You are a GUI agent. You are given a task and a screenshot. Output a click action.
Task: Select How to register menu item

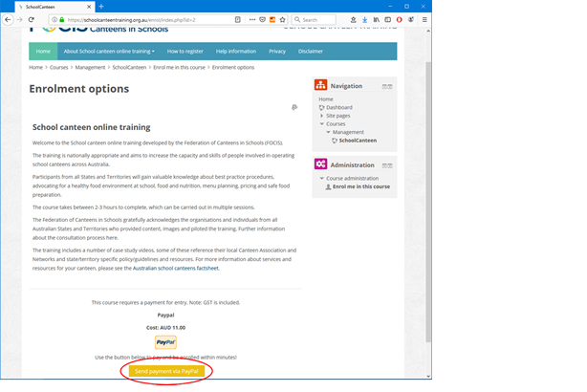tap(184, 51)
